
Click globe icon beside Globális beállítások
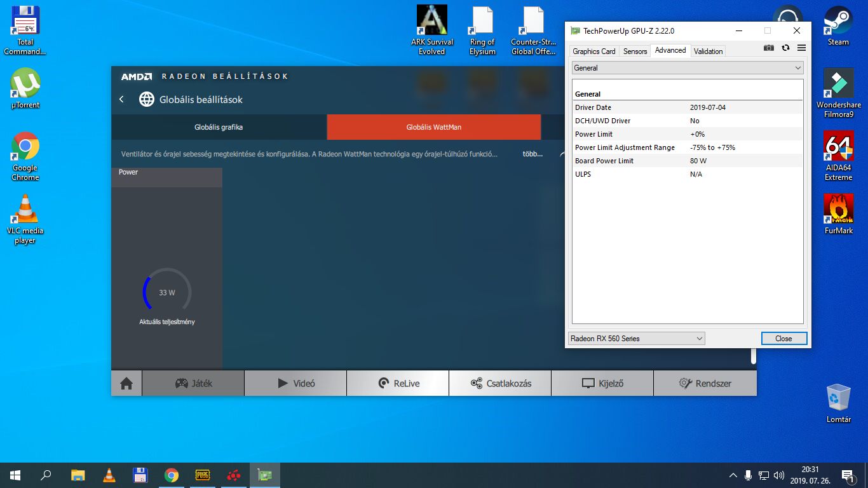147,99
